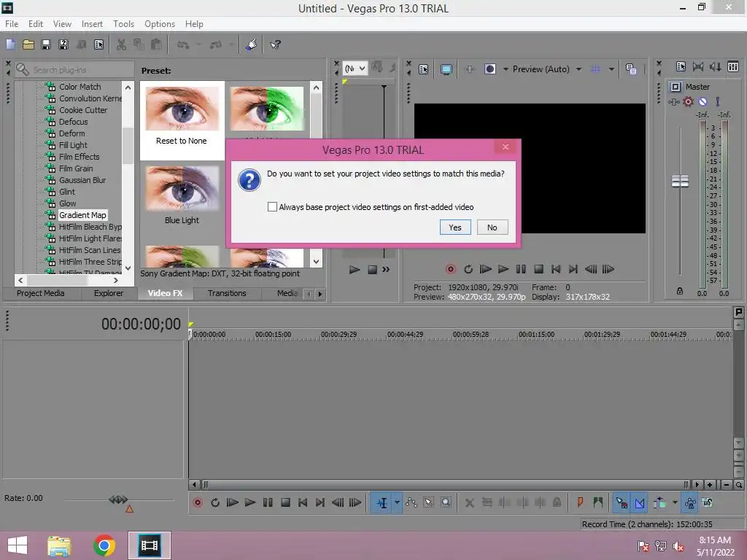
Task: Click Stop in the trimmer transport
Action: pyautogui.click(x=373, y=270)
